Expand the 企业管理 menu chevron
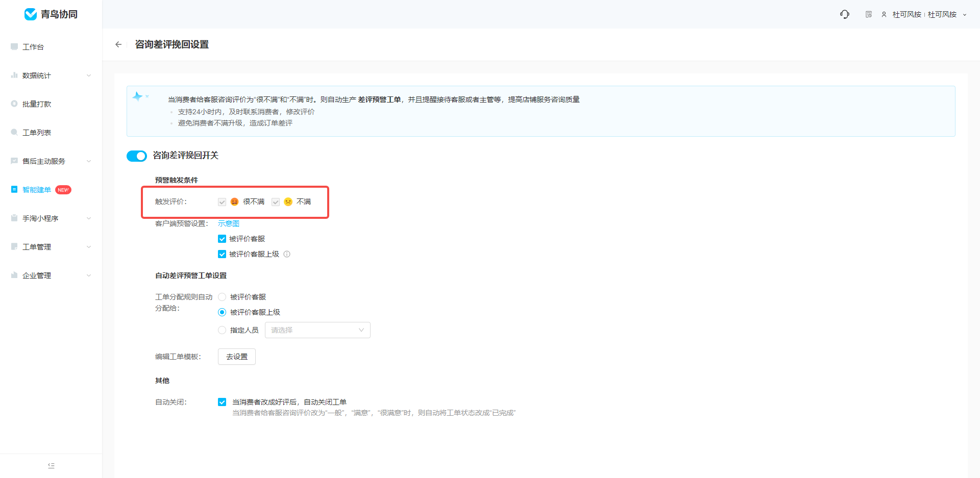The height and width of the screenshot is (478, 980). (89, 275)
